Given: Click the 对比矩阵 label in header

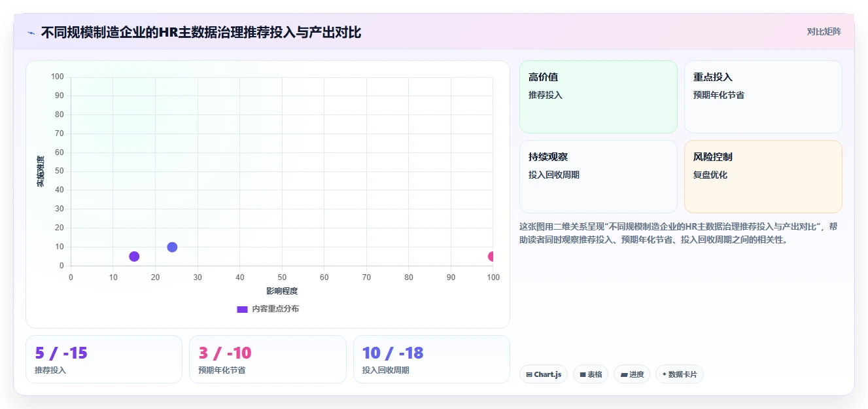Looking at the screenshot, I should [824, 31].
